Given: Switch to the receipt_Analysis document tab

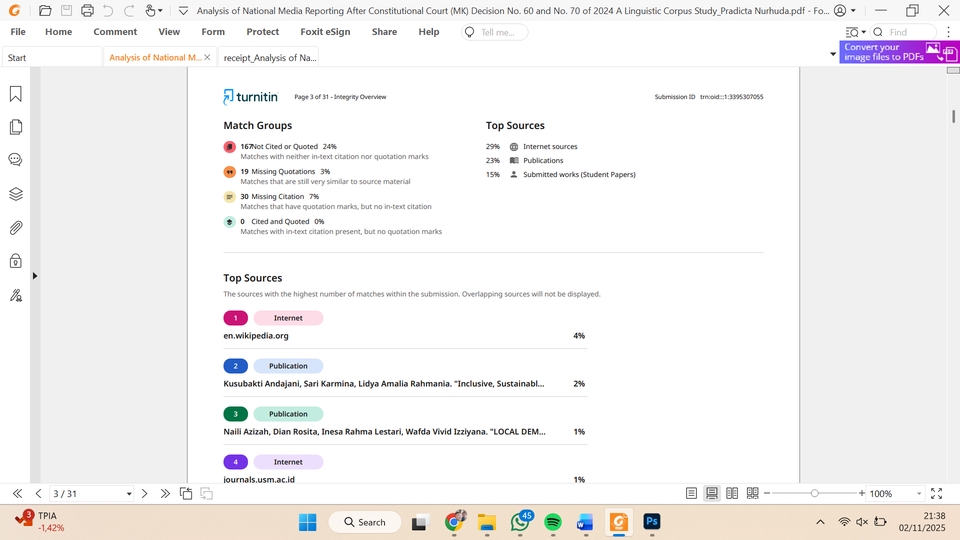Looking at the screenshot, I should tap(269, 58).
